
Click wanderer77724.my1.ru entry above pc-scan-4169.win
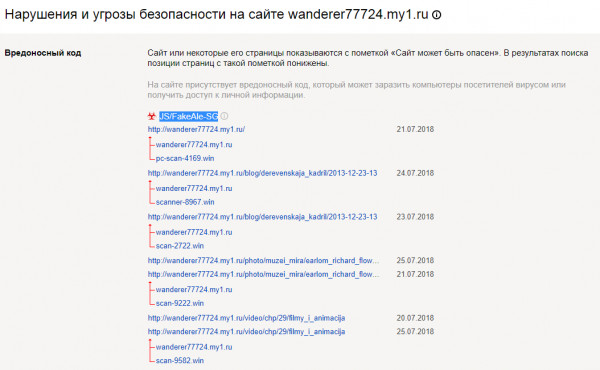[x=194, y=145]
